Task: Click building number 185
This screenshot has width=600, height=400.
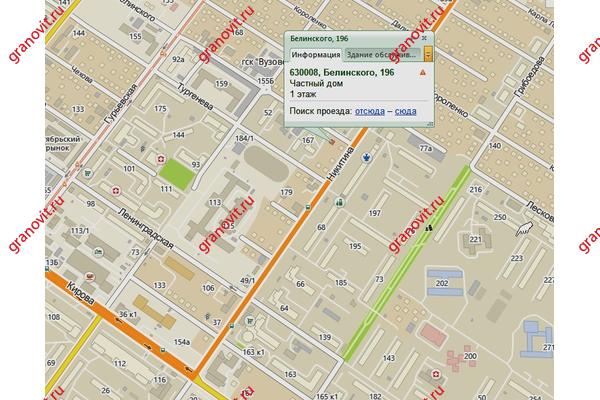Action: (341, 283)
